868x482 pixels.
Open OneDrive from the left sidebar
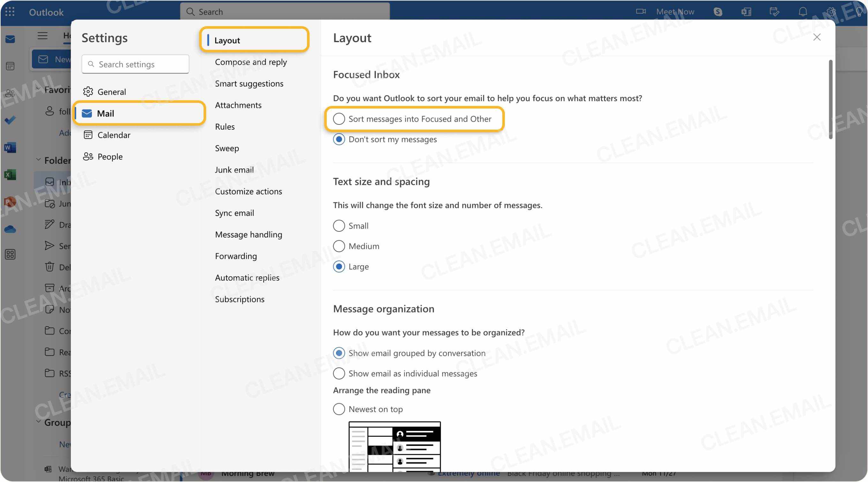coord(10,229)
